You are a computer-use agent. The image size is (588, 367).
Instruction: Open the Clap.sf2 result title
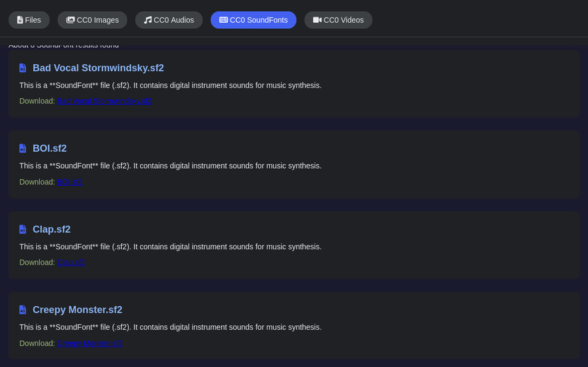[52, 230]
